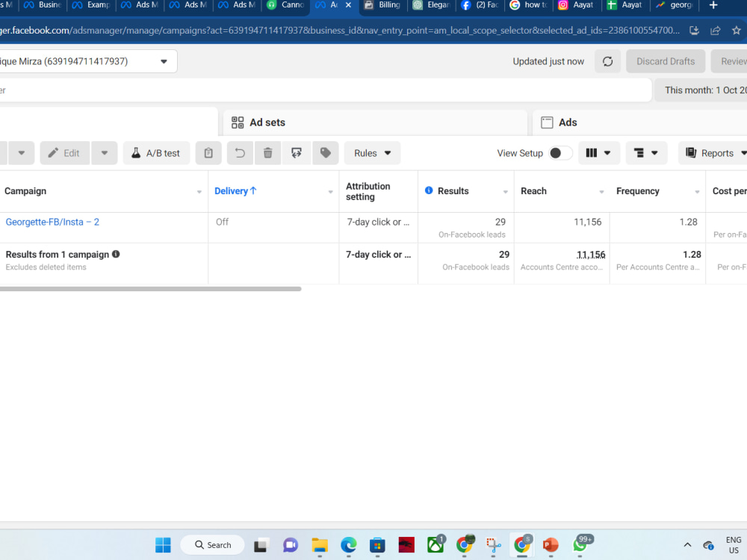
Task: Expand the dropdown arrow next to Edit
Action: [x=105, y=153]
